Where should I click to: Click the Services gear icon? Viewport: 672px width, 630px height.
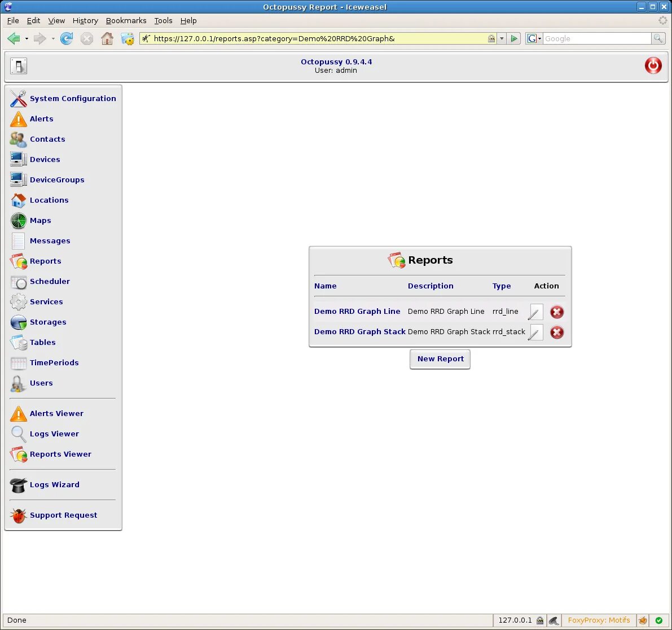coord(19,301)
